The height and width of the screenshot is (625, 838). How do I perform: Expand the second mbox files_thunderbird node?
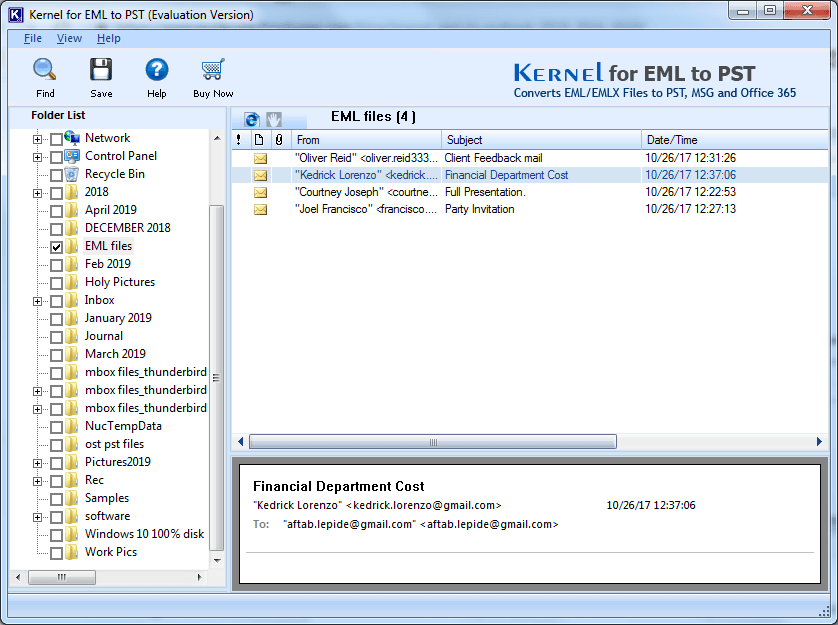[x=37, y=391]
